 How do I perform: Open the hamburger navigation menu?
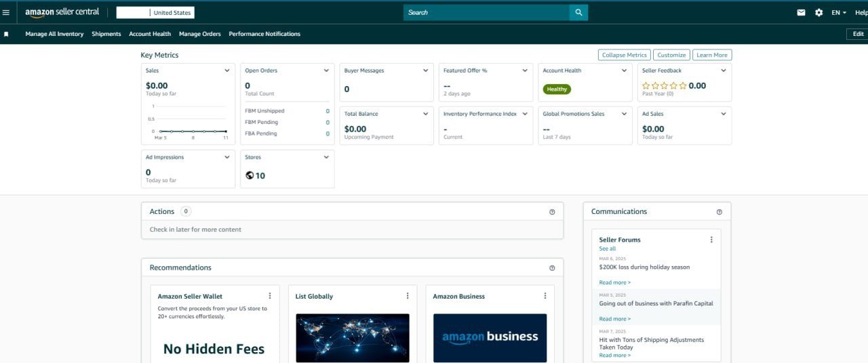6,12
